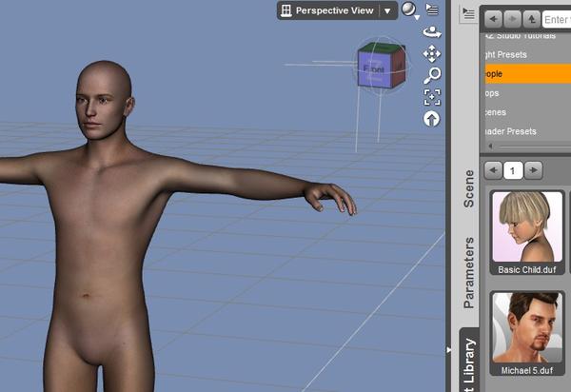
Task: Go to next content page
Action: pyautogui.click(x=534, y=170)
